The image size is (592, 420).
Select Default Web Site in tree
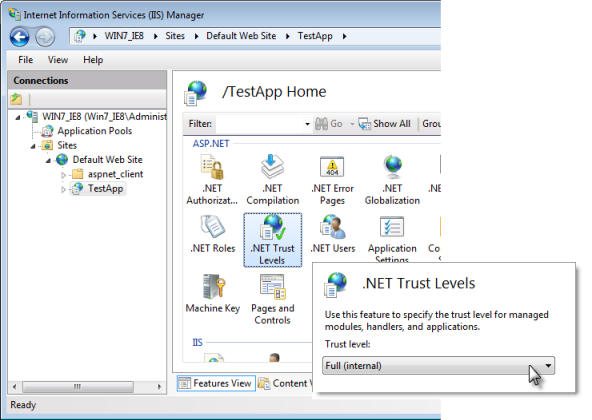[x=107, y=160]
